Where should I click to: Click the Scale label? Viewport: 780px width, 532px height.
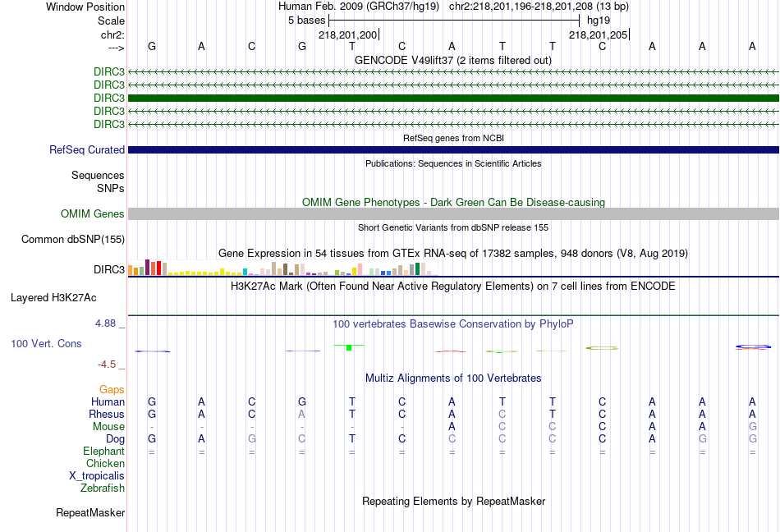[x=111, y=21]
